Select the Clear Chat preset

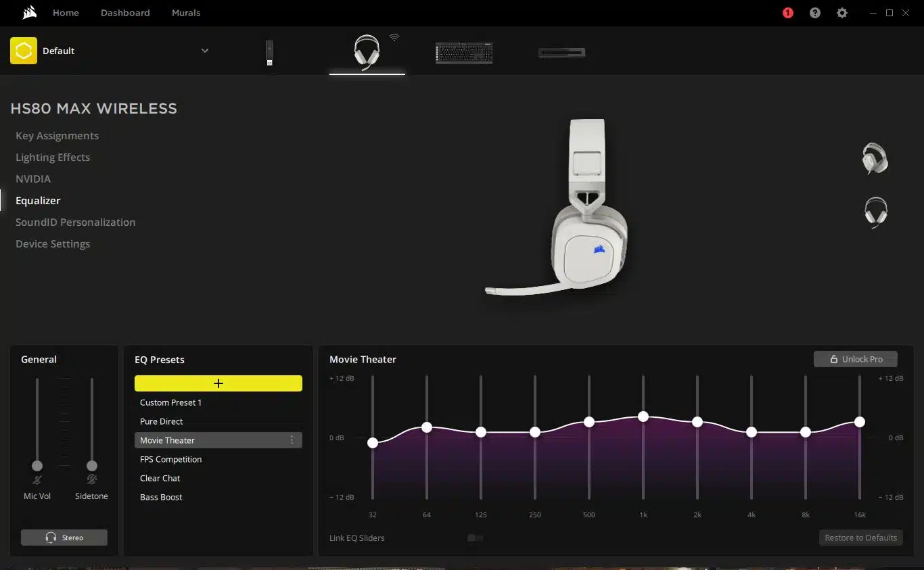(x=218, y=478)
